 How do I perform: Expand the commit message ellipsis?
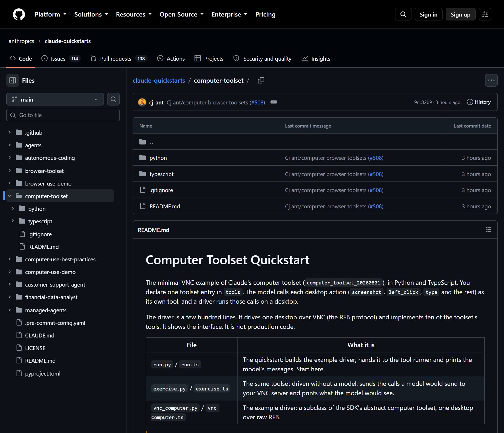click(x=274, y=102)
